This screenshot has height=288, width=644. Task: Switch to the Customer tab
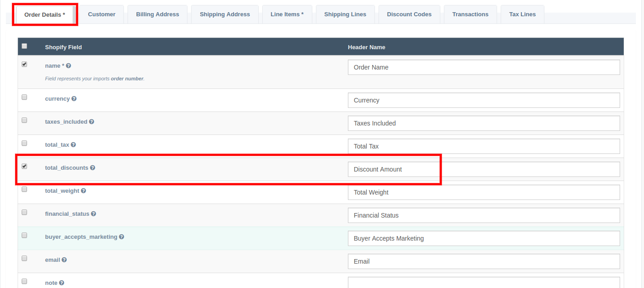click(101, 14)
